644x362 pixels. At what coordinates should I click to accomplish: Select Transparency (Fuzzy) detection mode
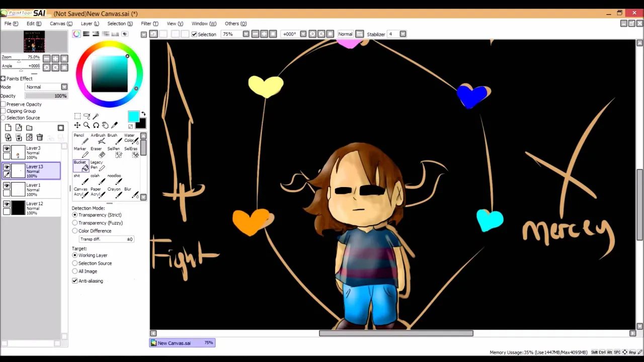click(x=75, y=223)
